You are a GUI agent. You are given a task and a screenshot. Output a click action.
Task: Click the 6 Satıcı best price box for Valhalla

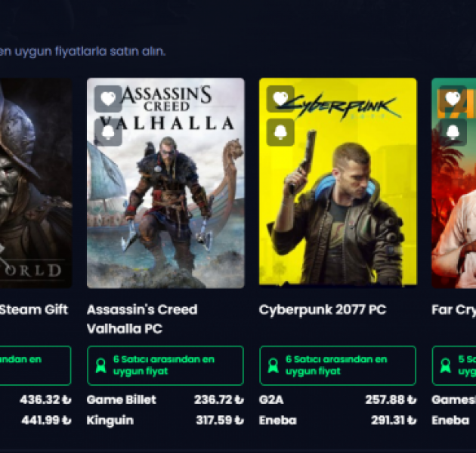(165, 365)
